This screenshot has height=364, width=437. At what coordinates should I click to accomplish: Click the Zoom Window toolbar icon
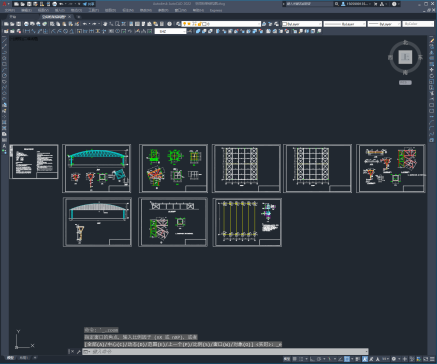[117, 24]
